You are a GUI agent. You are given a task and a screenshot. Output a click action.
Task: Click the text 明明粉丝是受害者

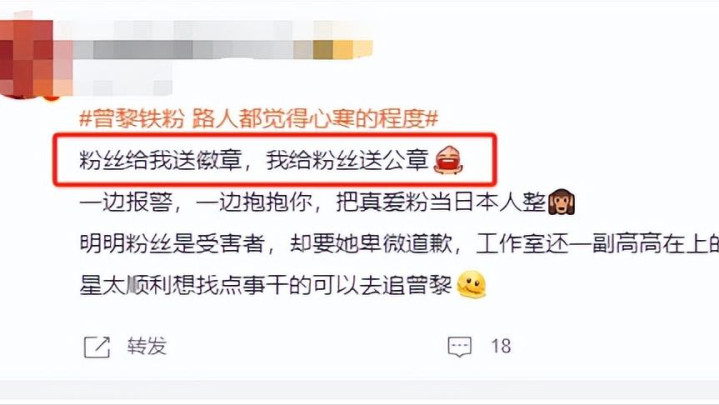click(x=172, y=244)
